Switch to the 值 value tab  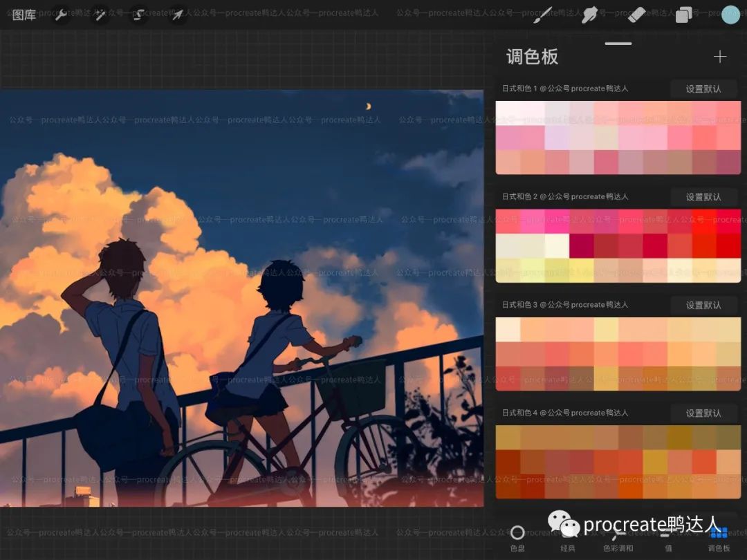point(668,539)
